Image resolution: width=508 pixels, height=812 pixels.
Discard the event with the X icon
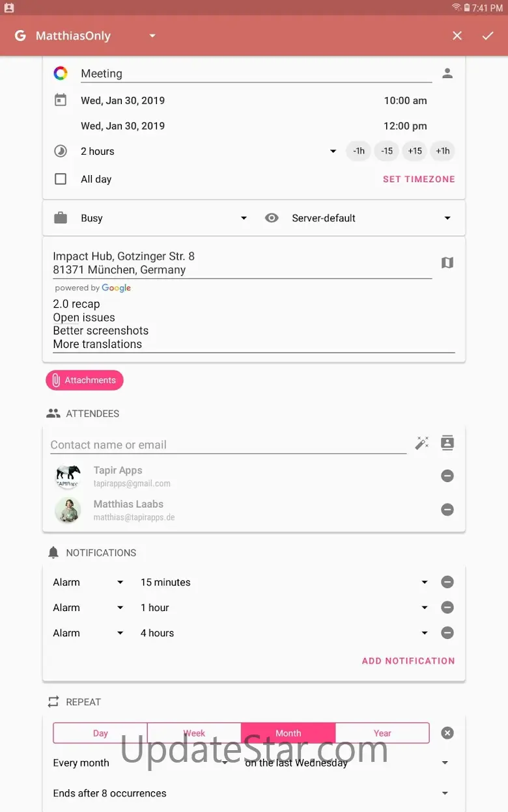(457, 36)
